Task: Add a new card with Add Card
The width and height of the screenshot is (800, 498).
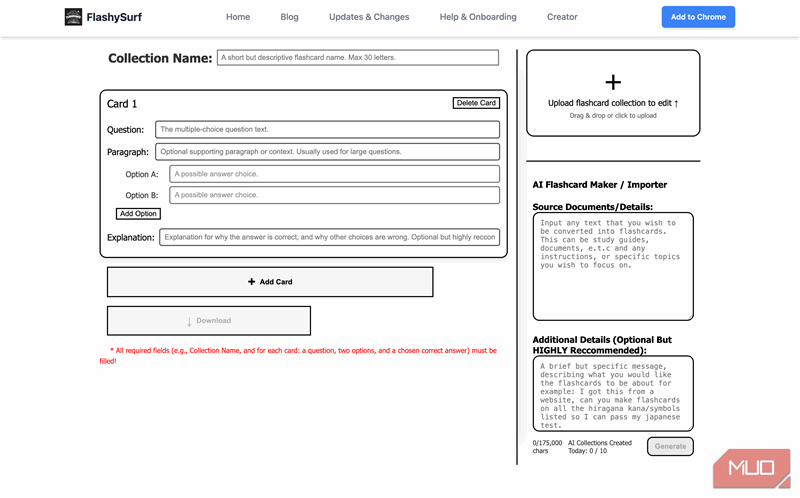Action: point(270,282)
